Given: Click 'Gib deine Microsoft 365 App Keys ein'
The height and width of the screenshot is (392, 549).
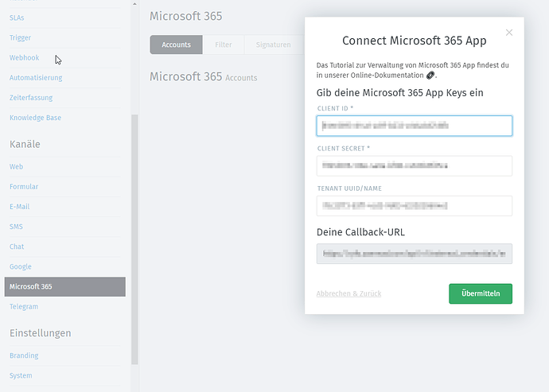Looking at the screenshot, I should 400,93.
